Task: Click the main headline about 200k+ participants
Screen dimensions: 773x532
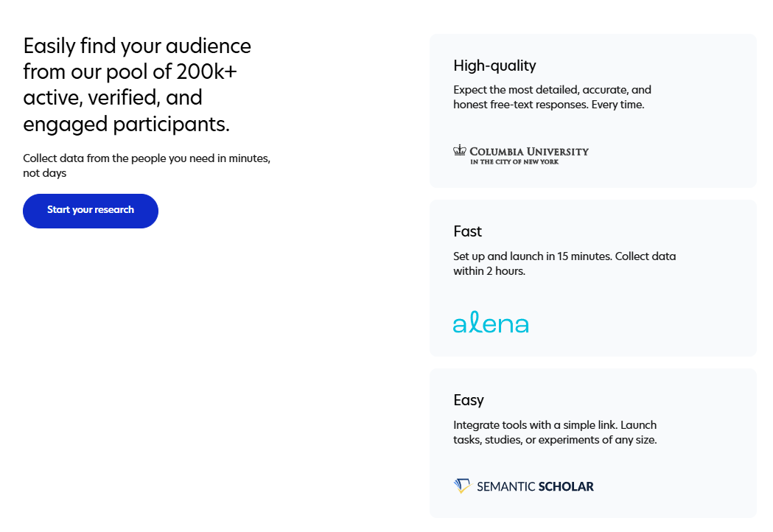Action: (x=137, y=85)
